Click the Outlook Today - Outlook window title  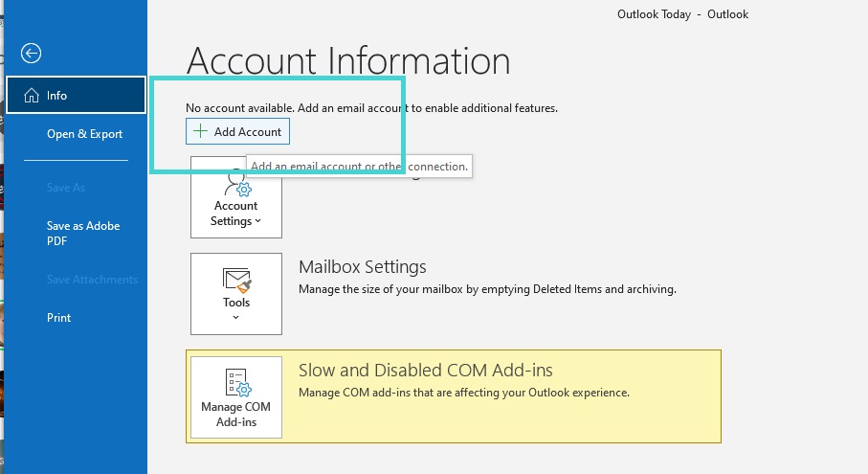682,14
